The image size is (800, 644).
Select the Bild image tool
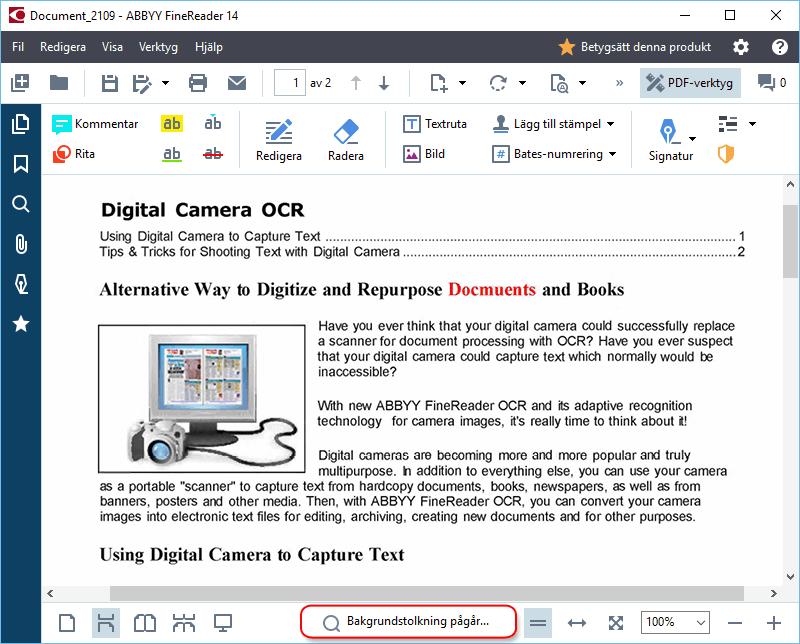(424, 154)
